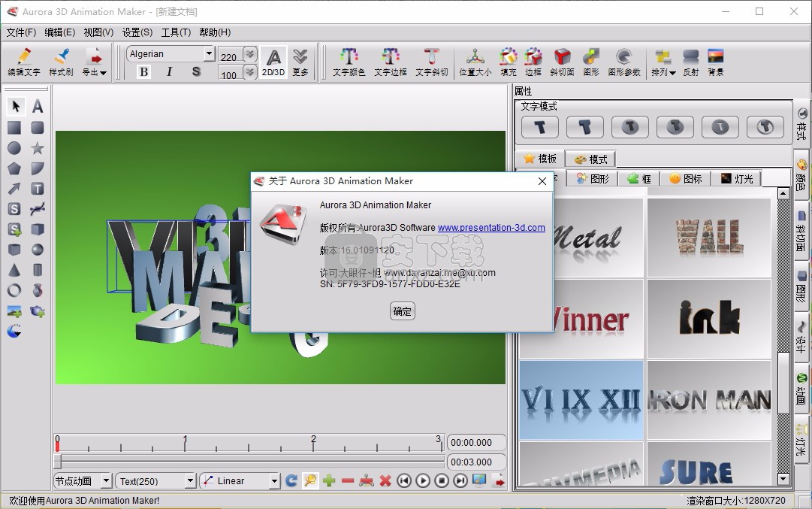
Task: Select the triangle cone tool
Action: tap(14, 270)
